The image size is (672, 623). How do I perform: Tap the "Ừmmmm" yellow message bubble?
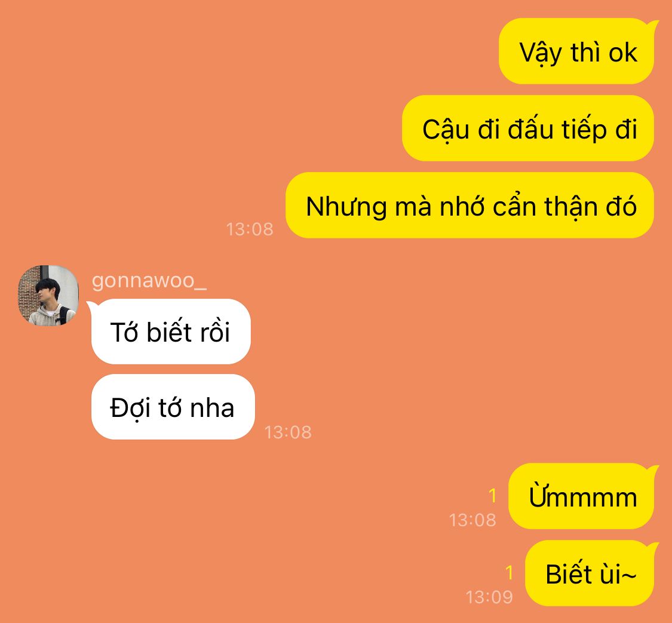click(x=581, y=496)
